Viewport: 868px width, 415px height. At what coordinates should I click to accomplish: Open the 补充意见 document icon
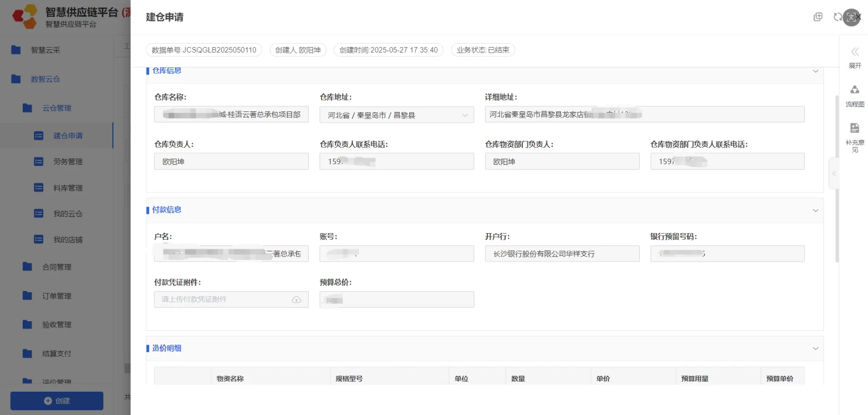[x=855, y=128]
